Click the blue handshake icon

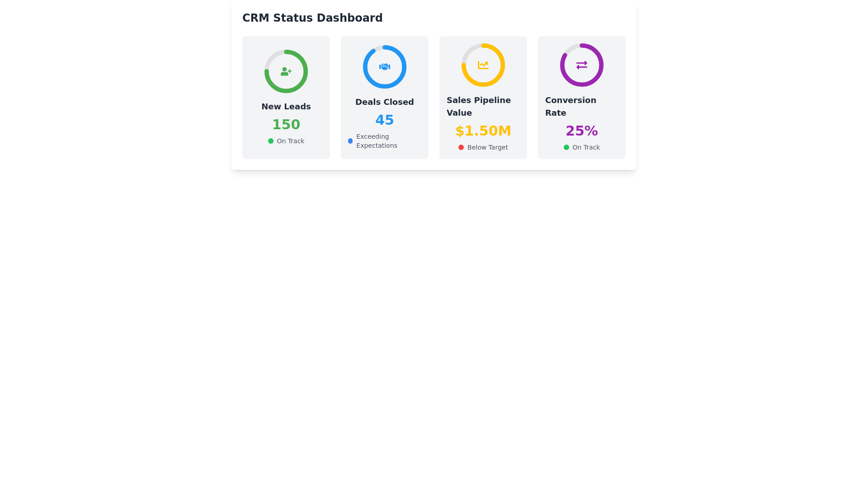click(x=384, y=67)
